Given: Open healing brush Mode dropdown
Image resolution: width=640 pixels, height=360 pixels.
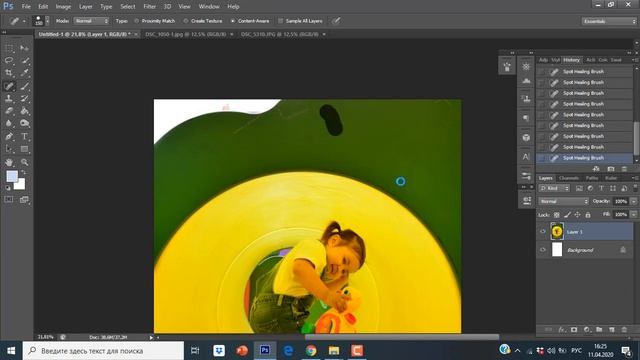Looking at the screenshot, I should tap(91, 21).
